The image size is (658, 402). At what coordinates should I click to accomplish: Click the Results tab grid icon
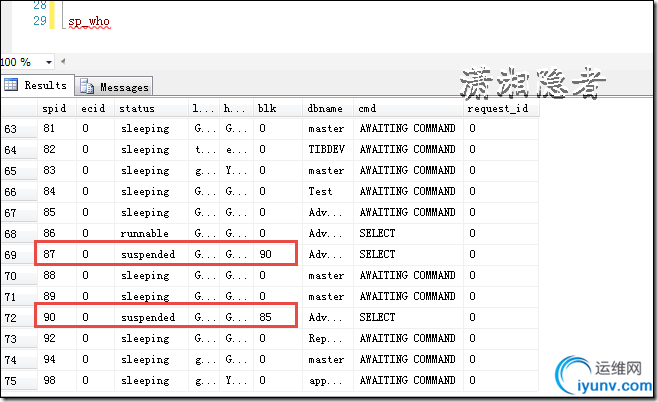(11, 85)
